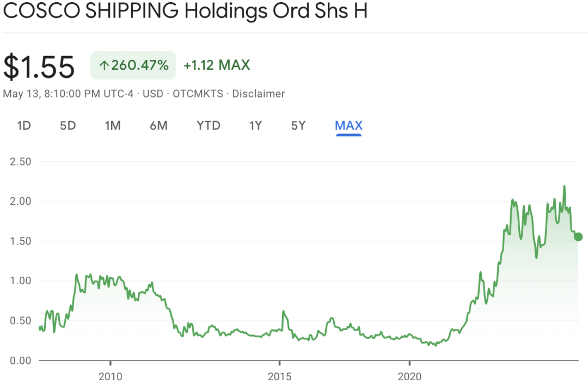This screenshot has width=588, height=390.
Task: Click the 2020 x-axis label
Action: pyautogui.click(x=409, y=376)
